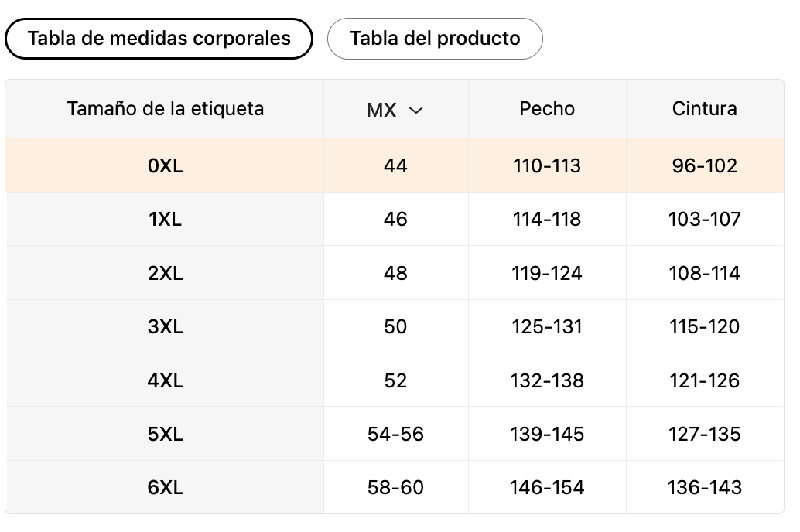Click the Pecho column header
This screenshot has height=532, width=800.
click(547, 109)
